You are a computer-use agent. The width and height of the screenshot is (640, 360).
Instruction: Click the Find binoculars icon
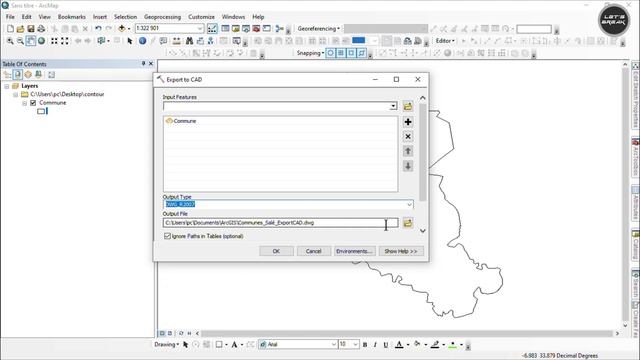189,41
